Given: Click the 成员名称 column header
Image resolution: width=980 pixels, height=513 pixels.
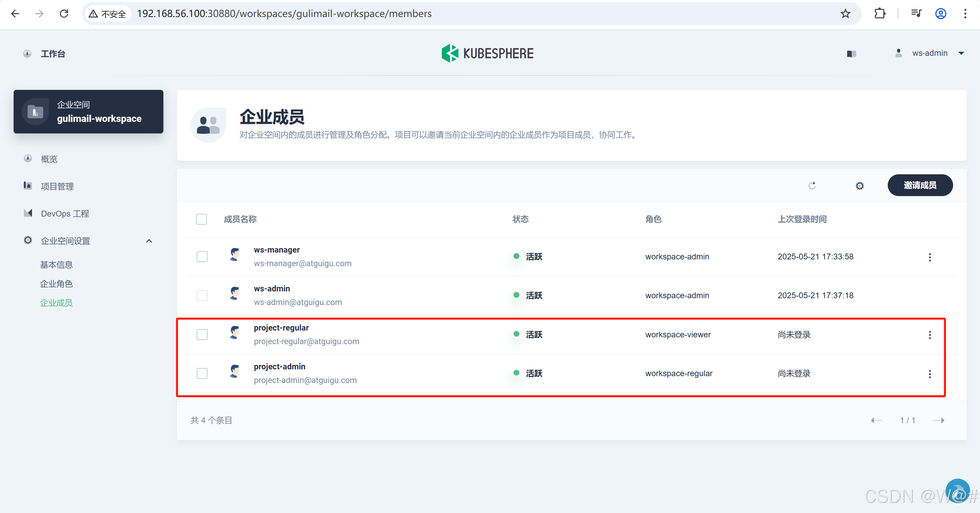Looking at the screenshot, I should pos(240,219).
